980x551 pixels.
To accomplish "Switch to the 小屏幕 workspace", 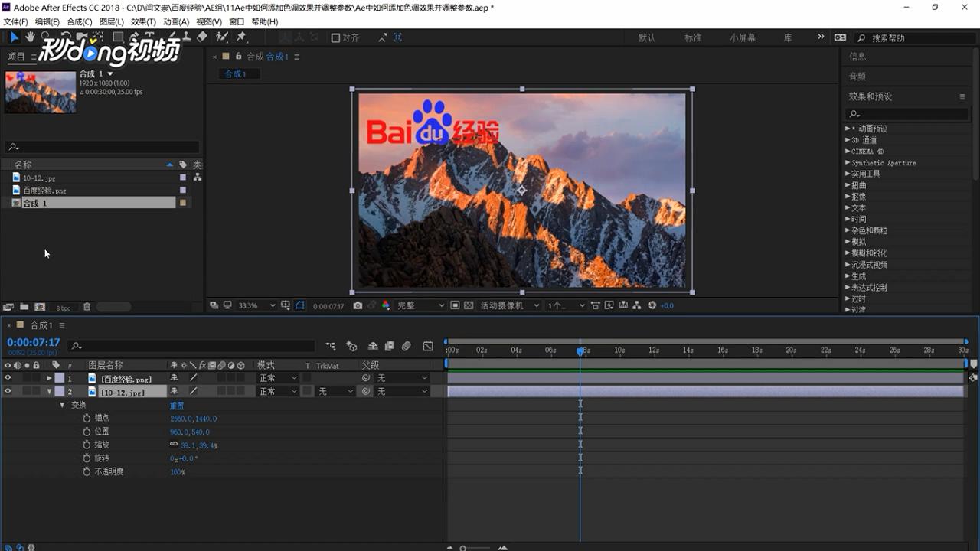I will (x=743, y=37).
